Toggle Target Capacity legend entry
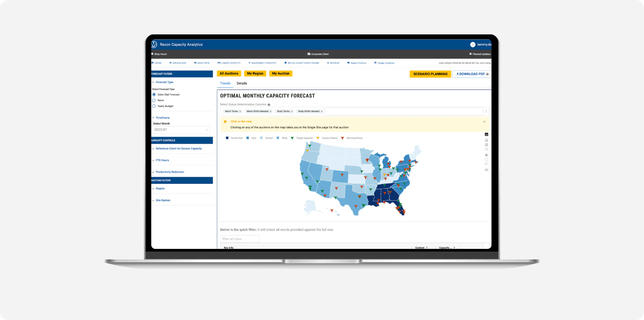644x320 pixels. [302, 138]
